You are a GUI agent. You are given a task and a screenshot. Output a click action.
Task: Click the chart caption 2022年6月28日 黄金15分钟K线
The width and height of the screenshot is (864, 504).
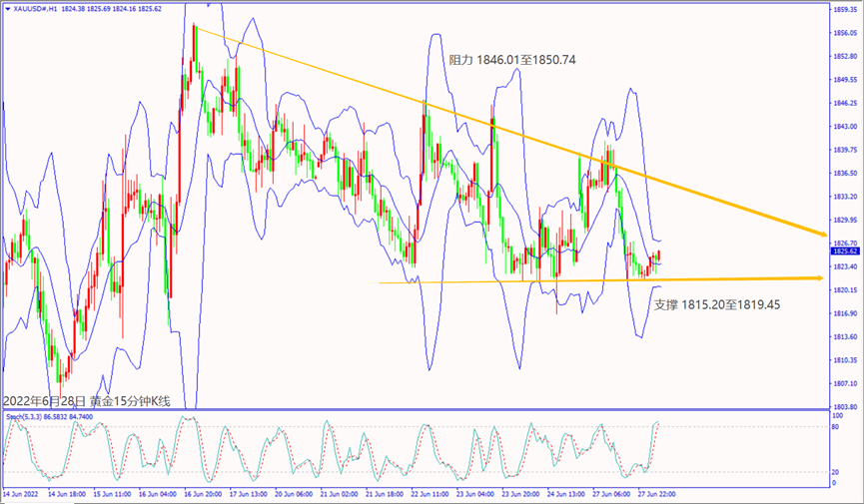[87, 401]
